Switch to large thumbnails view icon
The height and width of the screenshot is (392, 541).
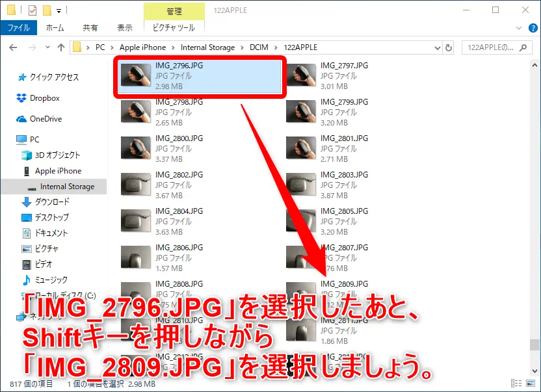click(x=531, y=384)
